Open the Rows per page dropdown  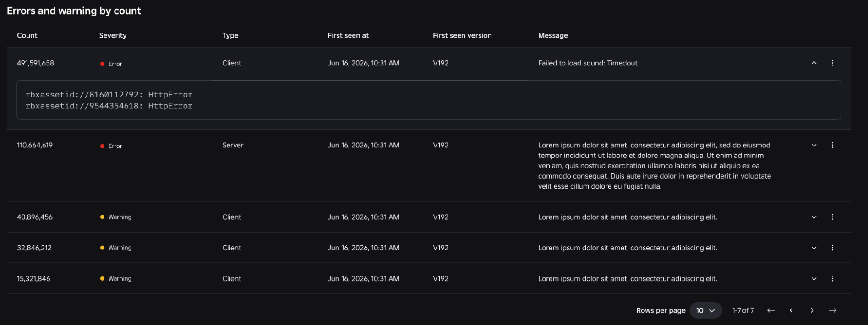(x=705, y=310)
